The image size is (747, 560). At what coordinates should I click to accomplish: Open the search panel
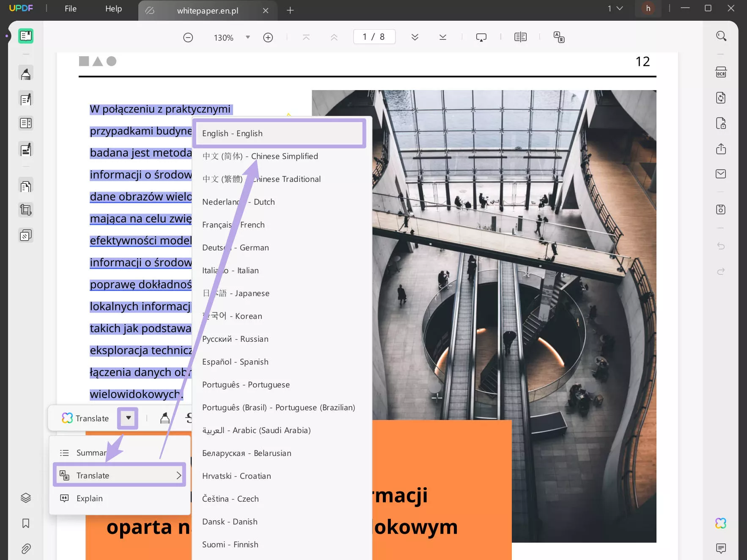721,36
